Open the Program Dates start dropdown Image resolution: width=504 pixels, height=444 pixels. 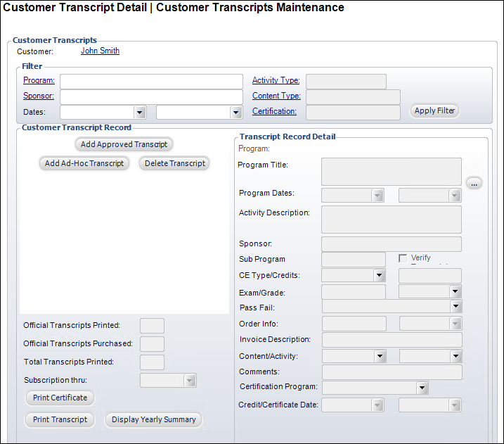tap(377, 196)
